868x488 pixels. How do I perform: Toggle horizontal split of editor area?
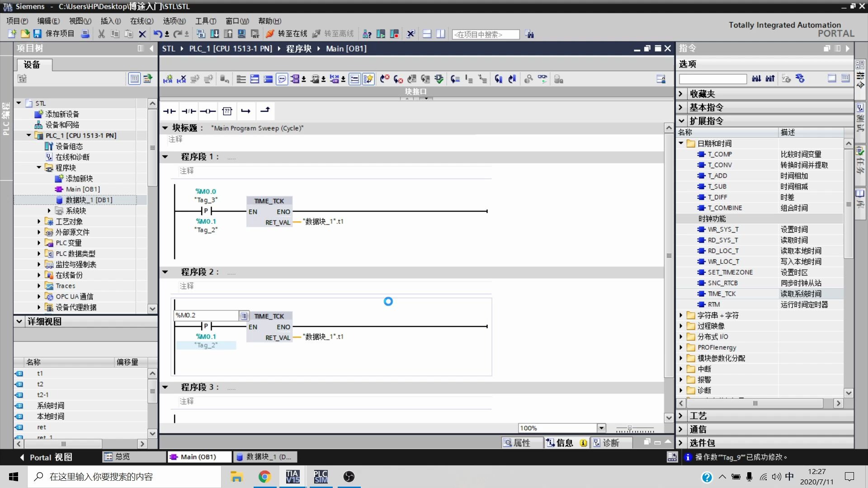pos(427,34)
